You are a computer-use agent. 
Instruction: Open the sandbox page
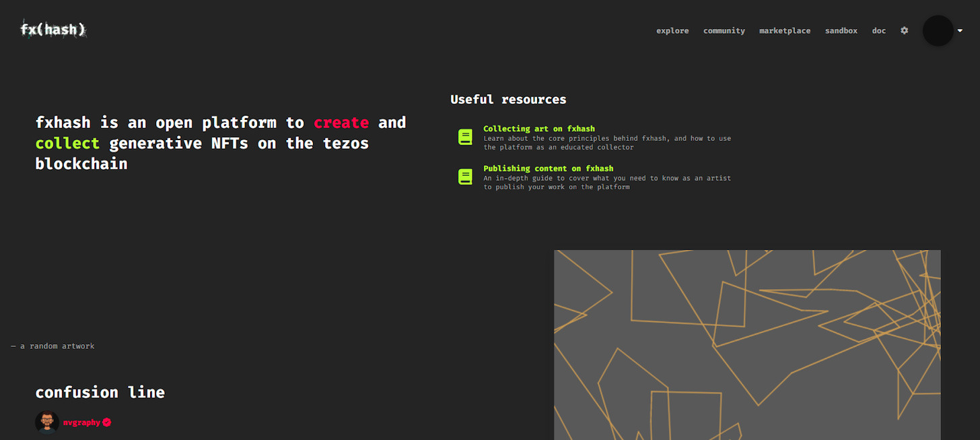[x=841, y=31]
